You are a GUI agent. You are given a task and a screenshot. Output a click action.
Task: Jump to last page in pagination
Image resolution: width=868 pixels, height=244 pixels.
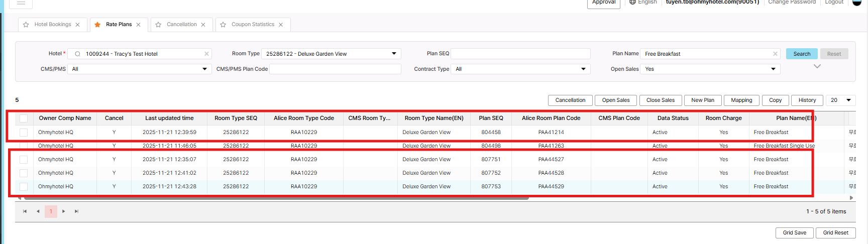(76, 211)
